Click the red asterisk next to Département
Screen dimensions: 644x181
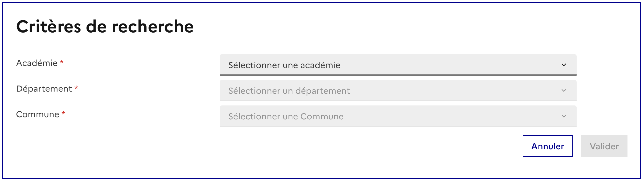click(76, 88)
